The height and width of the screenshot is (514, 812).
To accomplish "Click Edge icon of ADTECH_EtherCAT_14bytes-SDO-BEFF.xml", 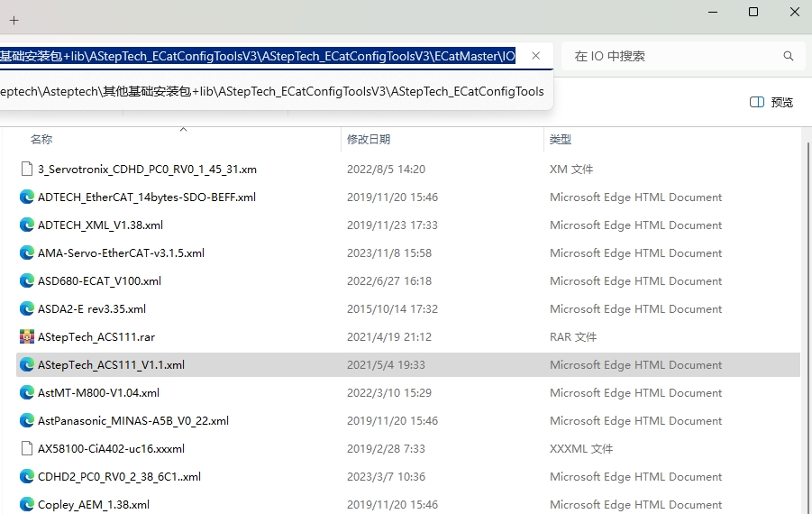I will [x=26, y=197].
